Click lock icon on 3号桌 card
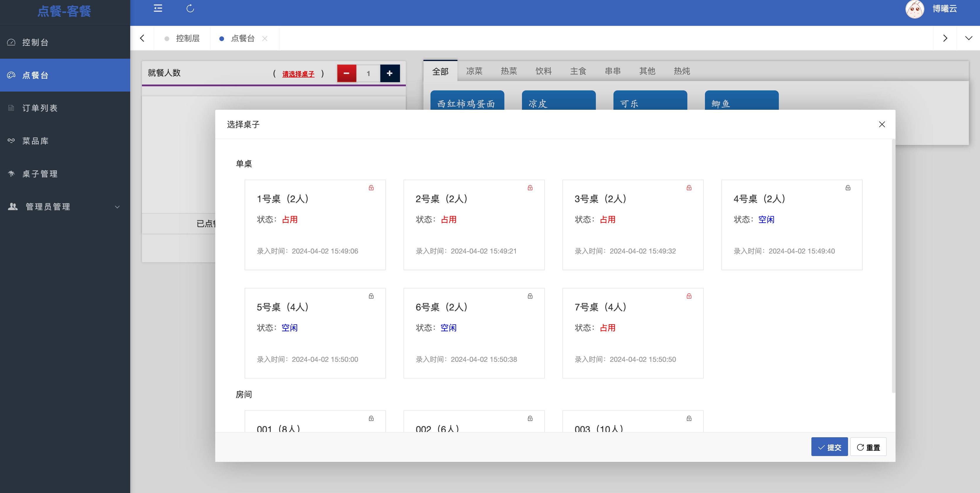The image size is (980, 493). (x=689, y=188)
